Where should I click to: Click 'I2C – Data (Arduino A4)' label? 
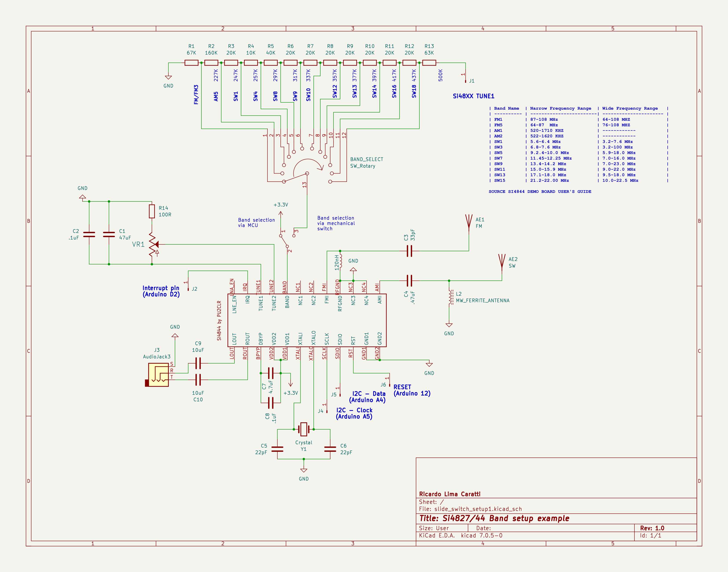pyautogui.click(x=367, y=397)
